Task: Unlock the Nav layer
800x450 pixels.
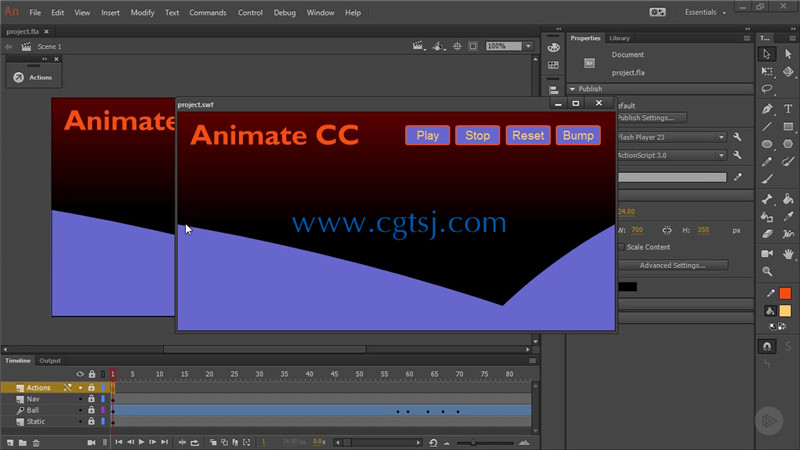Action: 91,398
